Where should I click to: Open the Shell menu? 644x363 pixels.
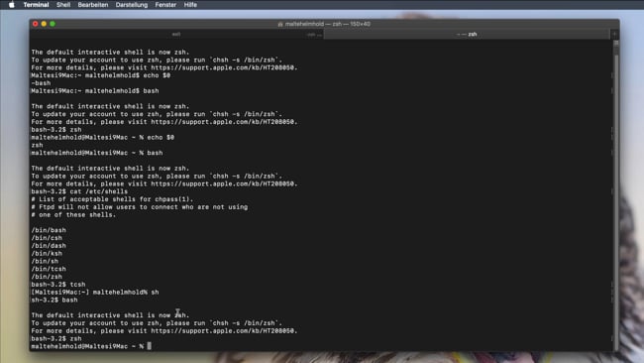point(63,5)
